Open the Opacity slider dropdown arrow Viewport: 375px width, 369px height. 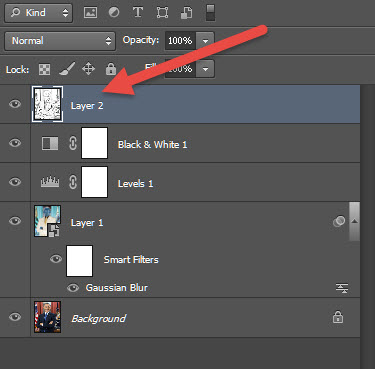(x=205, y=41)
